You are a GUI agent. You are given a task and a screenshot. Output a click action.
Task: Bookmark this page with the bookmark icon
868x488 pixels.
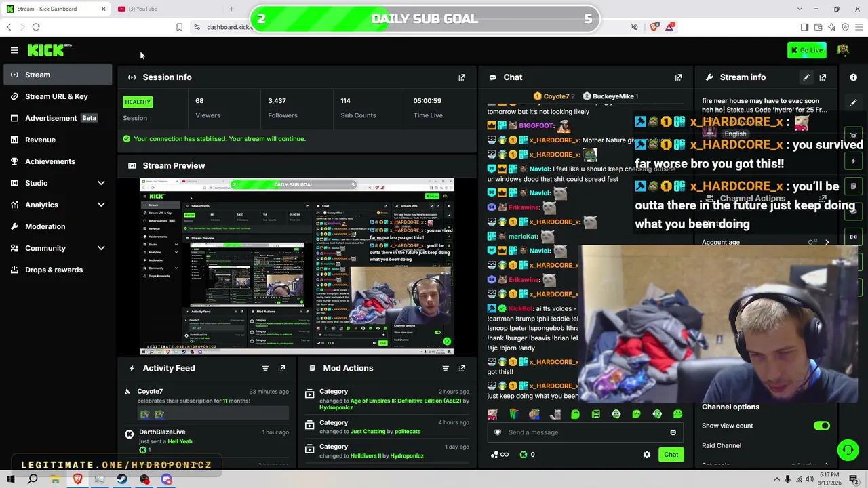(x=179, y=27)
